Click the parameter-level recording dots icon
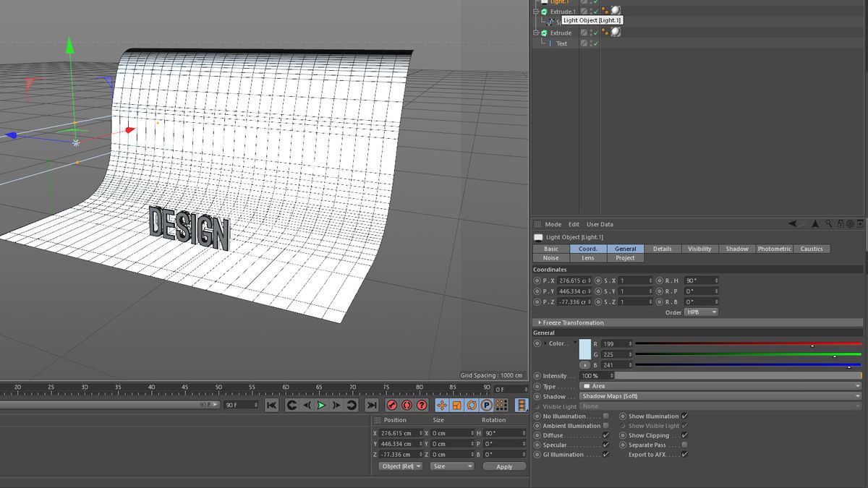Viewport: 868px width, 488px height. (501, 405)
